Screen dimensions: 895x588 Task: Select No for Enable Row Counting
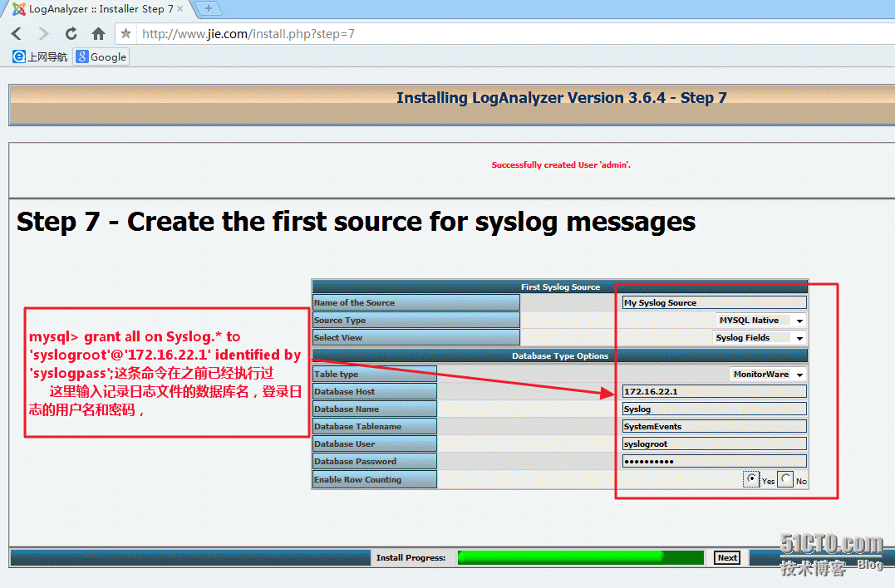[x=786, y=479]
